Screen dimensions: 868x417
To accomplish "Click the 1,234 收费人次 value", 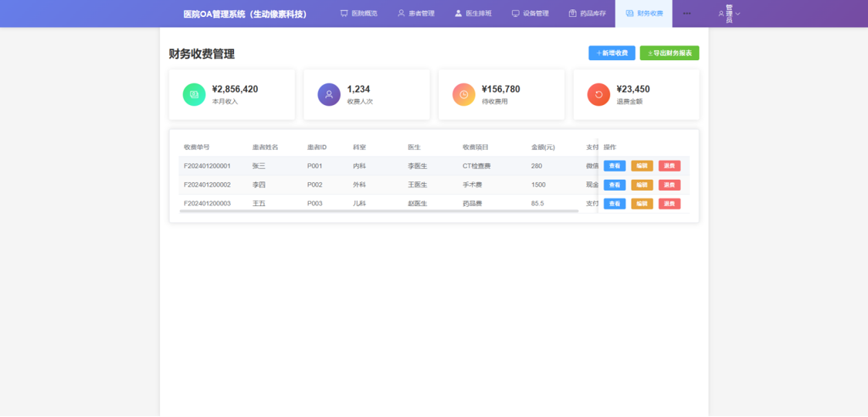I will (359, 89).
